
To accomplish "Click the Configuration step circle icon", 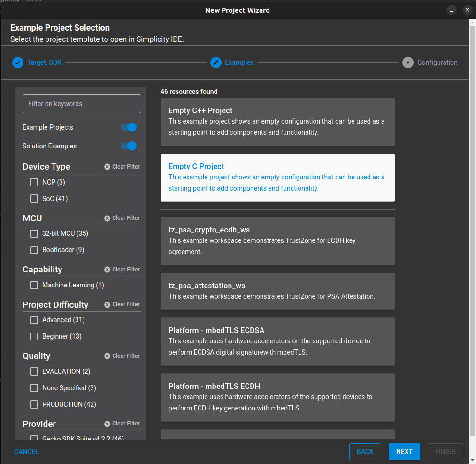I will [408, 62].
